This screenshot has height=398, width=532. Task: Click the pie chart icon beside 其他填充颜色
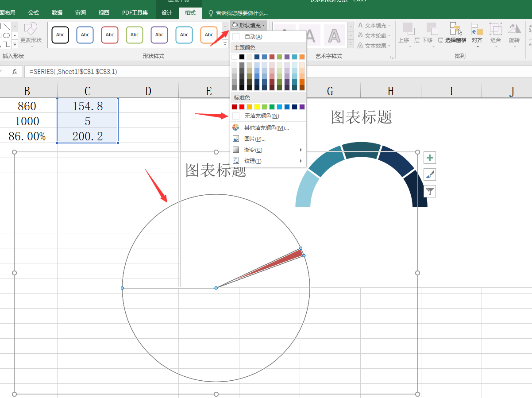(x=236, y=128)
